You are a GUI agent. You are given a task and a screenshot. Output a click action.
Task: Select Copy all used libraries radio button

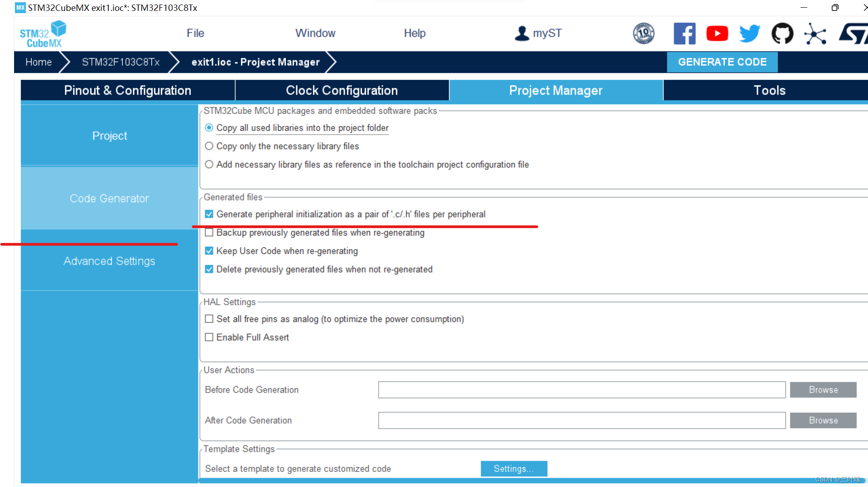point(209,128)
